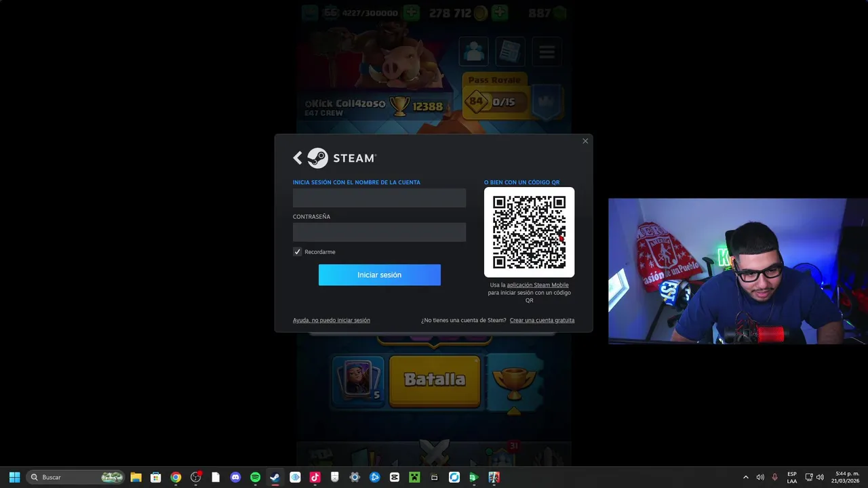This screenshot has height=488, width=868.
Task: Close the Steam login dialog
Action: [x=585, y=141]
